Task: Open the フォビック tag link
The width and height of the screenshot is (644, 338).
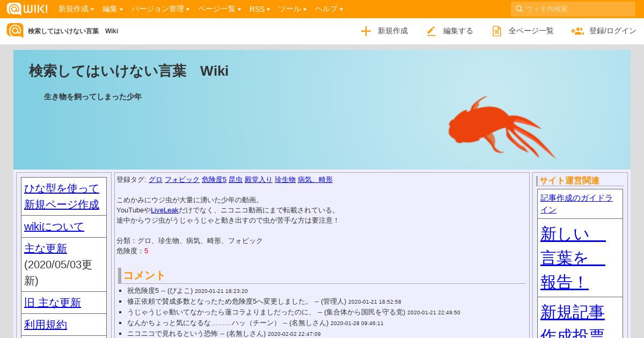Action: pos(182,180)
